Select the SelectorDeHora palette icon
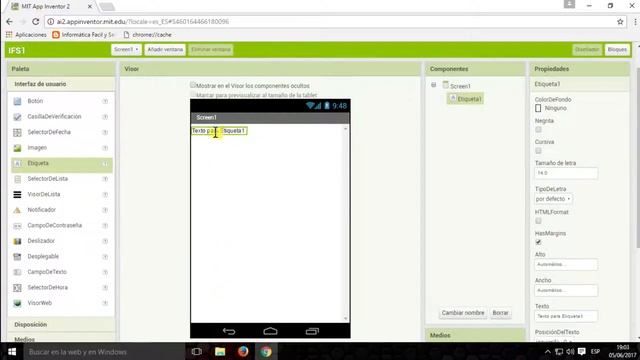The height and width of the screenshot is (360, 640). pyautogui.click(x=17, y=287)
